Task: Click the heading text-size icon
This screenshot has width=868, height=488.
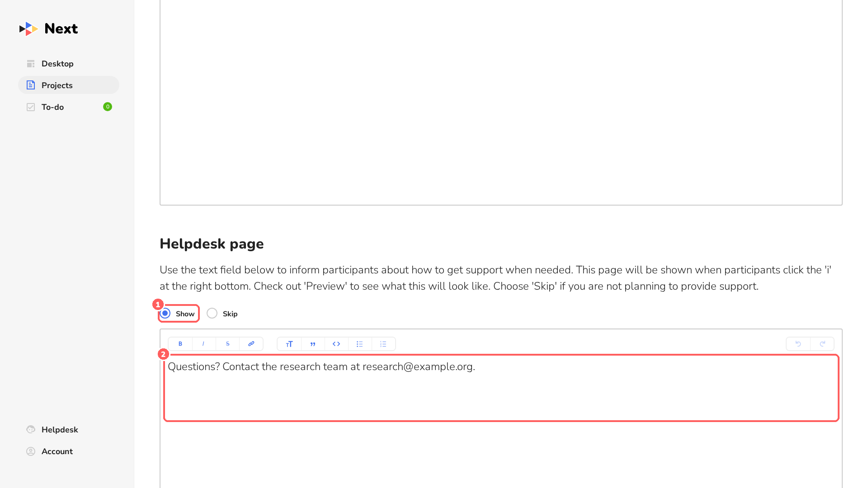Action: coord(289,344)
